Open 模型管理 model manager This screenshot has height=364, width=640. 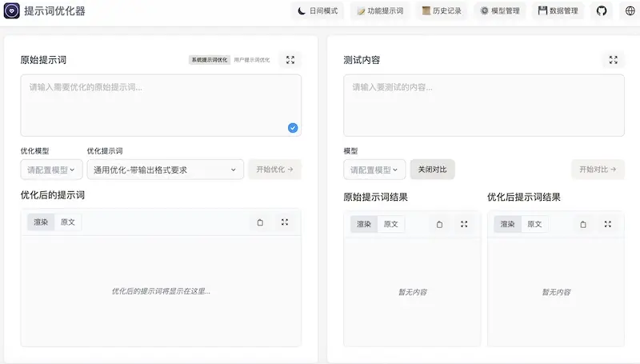(500, 11)
